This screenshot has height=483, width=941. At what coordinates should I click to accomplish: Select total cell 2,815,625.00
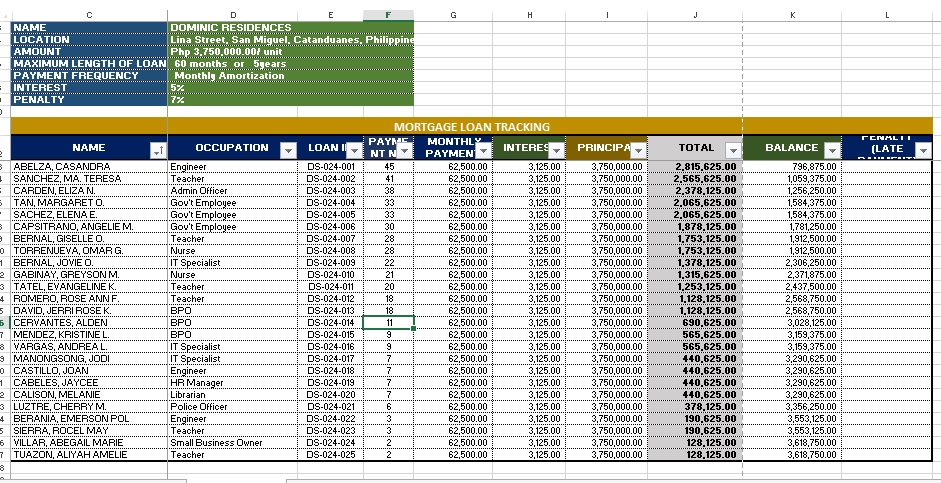click(x=695, y=167)
